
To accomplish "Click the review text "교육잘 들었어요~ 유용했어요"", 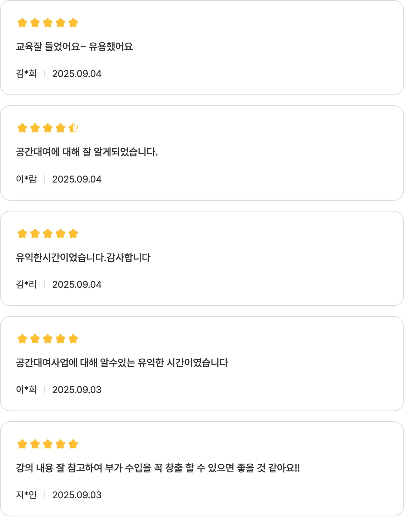I will pos(74,47).
